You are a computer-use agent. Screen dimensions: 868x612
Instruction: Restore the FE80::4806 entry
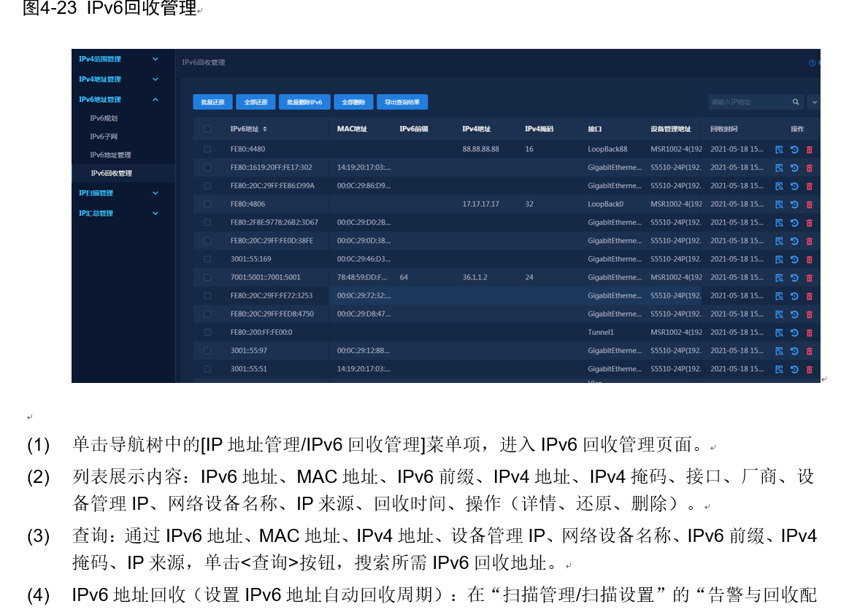[794, 204]
